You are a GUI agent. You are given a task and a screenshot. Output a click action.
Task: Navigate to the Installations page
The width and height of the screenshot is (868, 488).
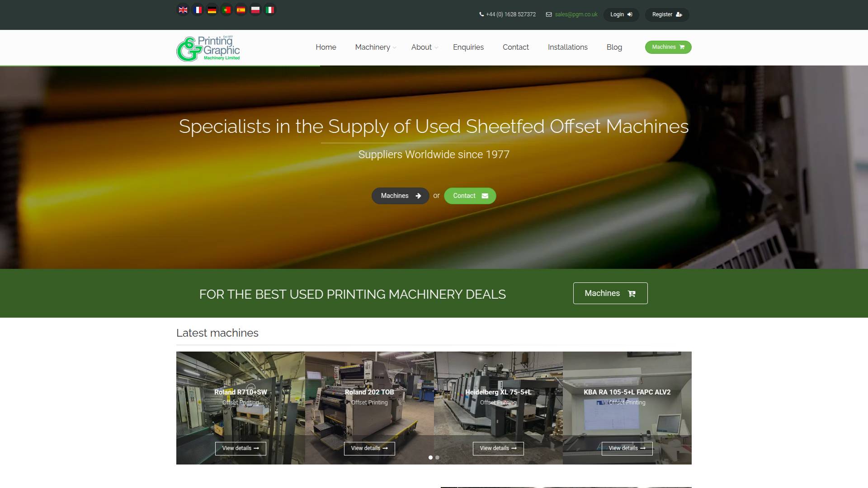point(567,47)
